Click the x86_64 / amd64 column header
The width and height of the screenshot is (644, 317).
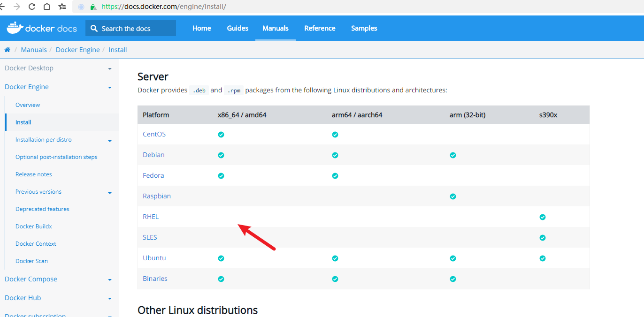tap(242, 115)
